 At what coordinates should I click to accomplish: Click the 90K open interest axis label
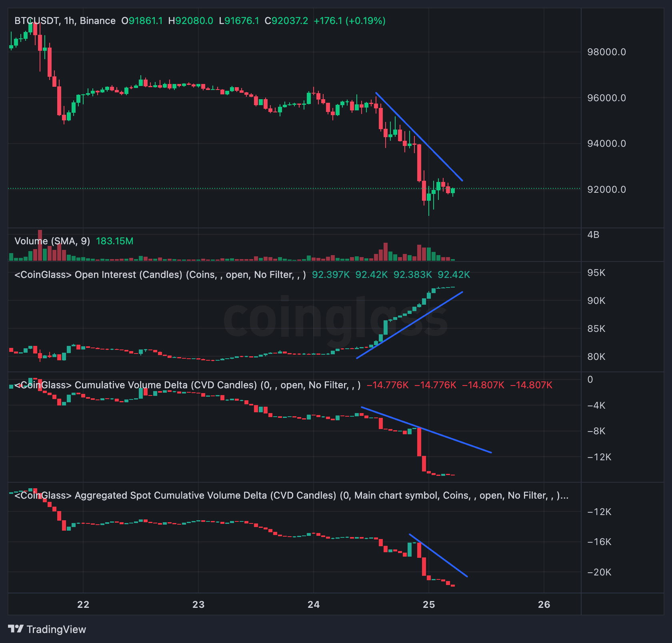click(x=596, y=301)
